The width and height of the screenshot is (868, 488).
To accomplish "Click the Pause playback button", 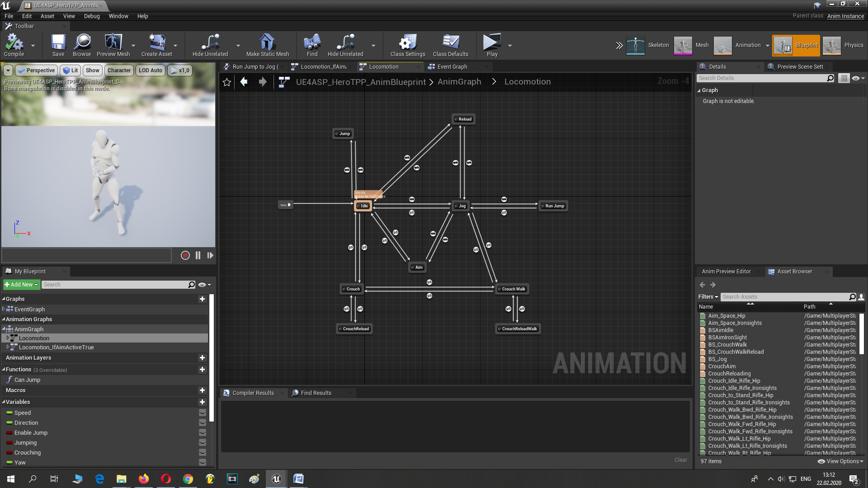I will [197, 256].
